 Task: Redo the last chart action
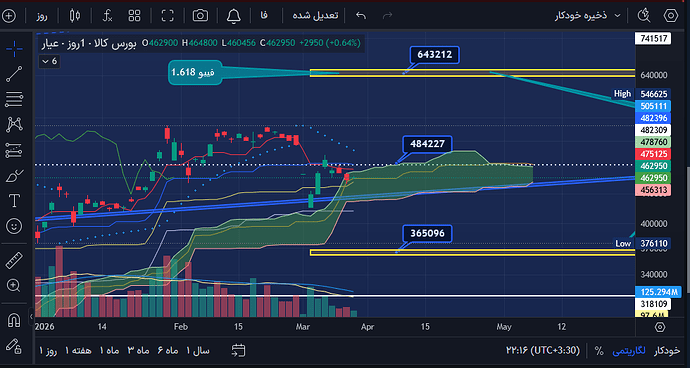pyautogui.click(x=388, y=16)
